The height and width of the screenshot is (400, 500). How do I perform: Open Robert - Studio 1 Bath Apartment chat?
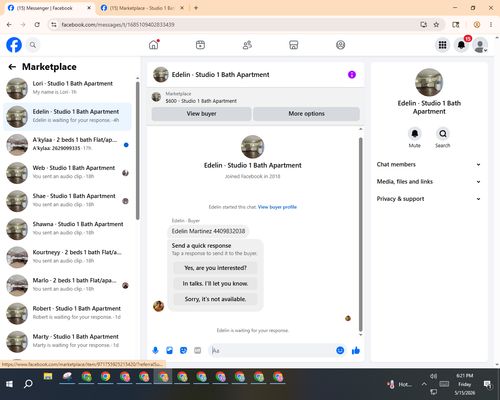(x=68, y=313)
